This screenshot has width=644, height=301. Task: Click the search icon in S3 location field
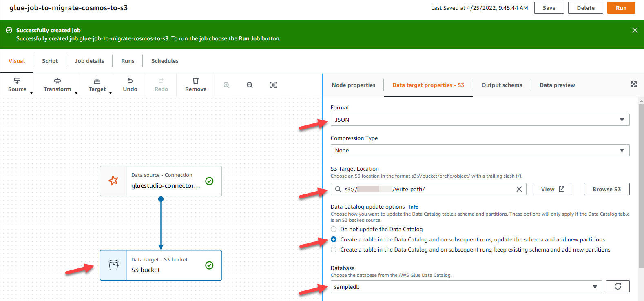point(338,189)
